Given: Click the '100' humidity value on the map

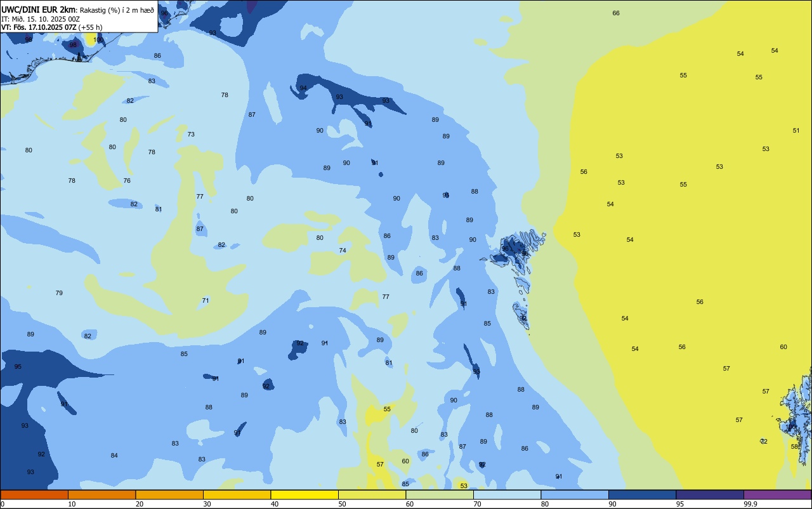Looking at the screenshot, I should click(98, 40).
